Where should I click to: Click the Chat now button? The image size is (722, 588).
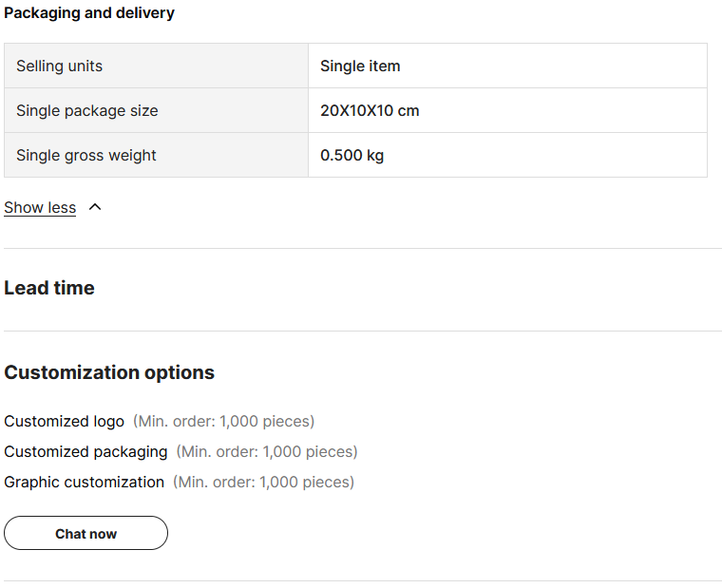(x=85, y=533)
